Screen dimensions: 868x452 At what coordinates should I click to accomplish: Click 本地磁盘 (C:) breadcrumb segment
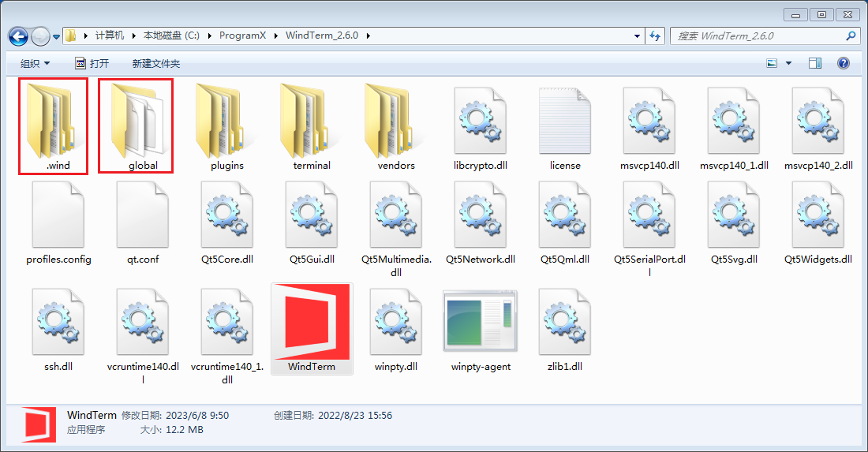pyautogui.click(x=172, y=35)
